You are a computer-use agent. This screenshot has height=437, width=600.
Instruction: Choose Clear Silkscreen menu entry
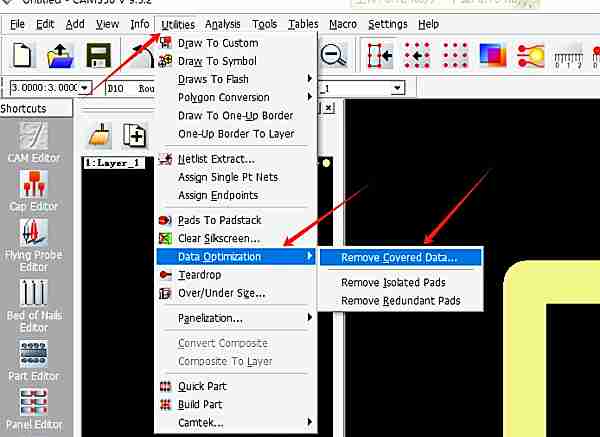[x=236, y=238]
